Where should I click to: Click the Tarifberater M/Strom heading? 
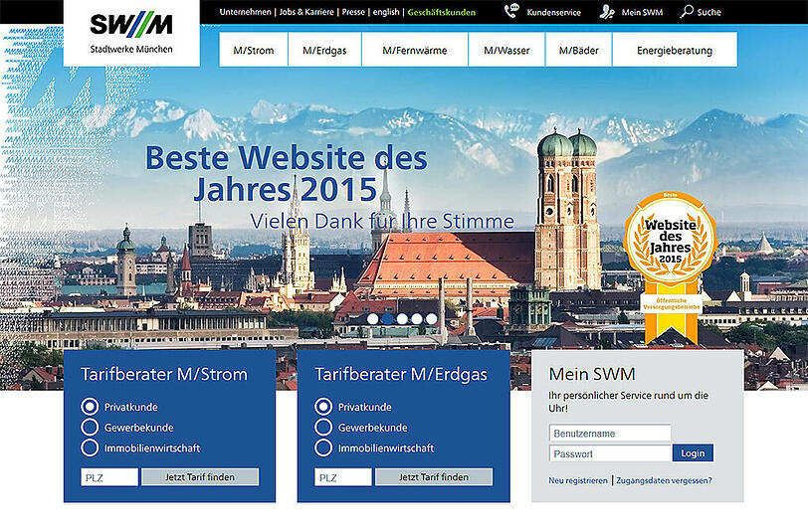point(164,374)
